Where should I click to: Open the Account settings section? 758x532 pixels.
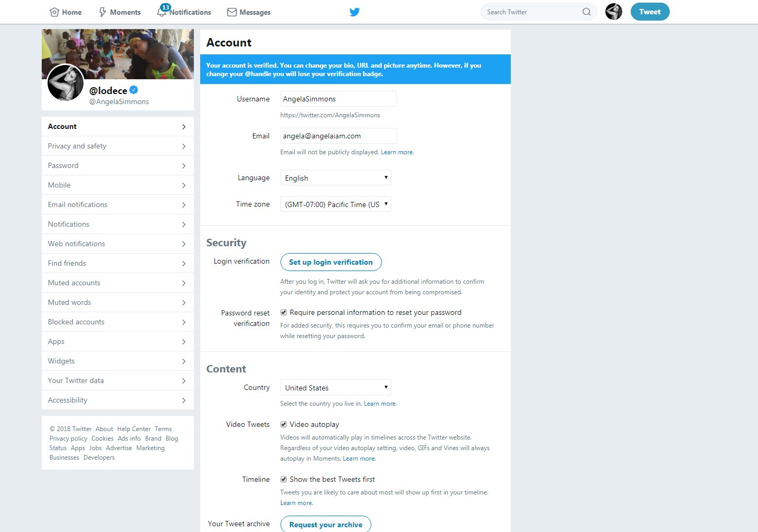click(x=118, y=126)
